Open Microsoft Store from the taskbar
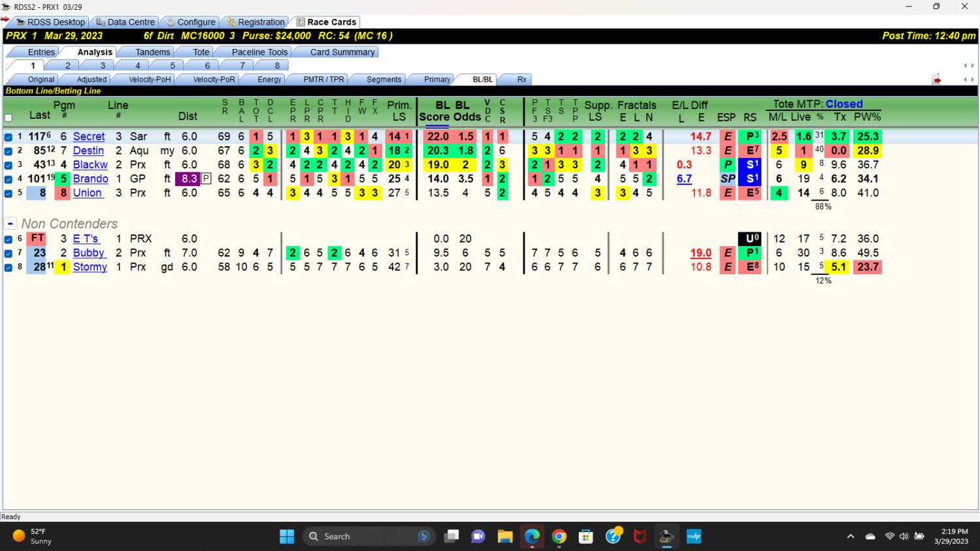 [586, 537]
